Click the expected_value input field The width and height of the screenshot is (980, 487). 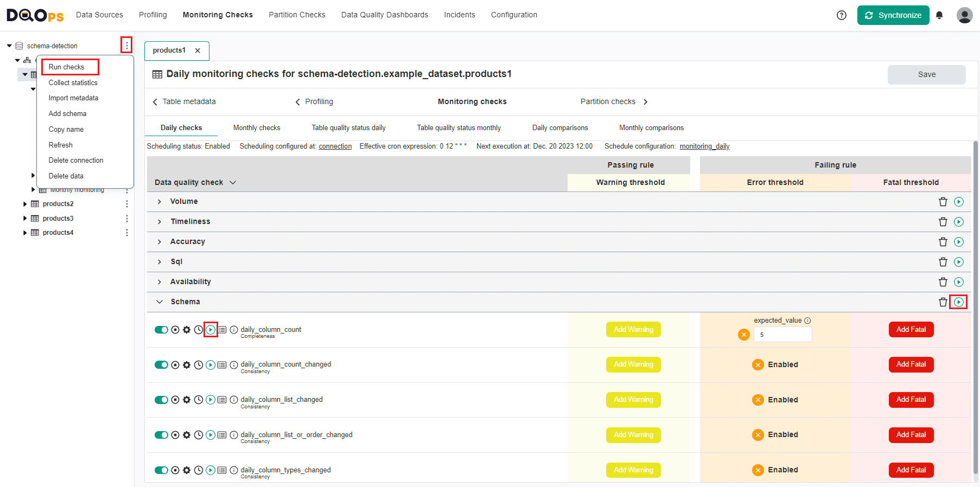tap(782, 335)
